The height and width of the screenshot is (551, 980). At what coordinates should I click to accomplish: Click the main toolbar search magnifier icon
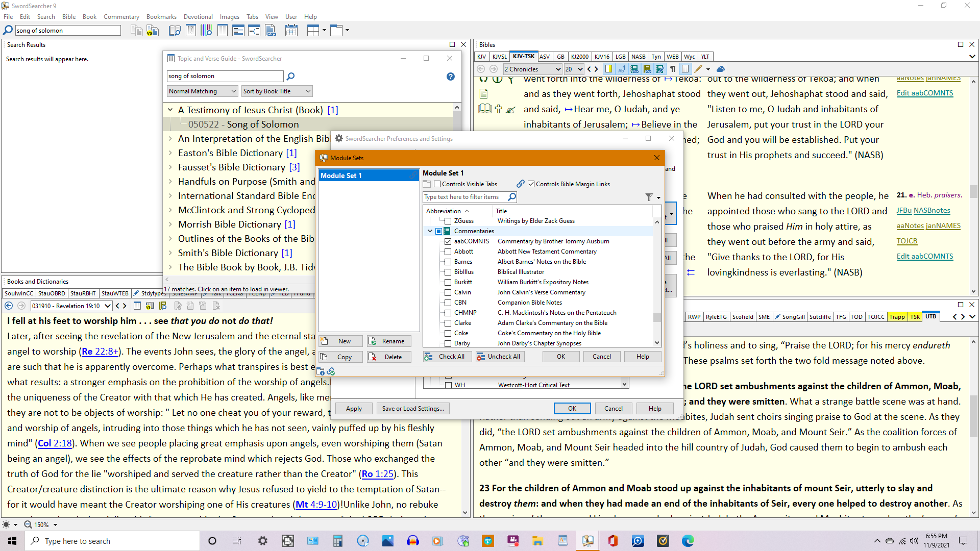[8, 30]
